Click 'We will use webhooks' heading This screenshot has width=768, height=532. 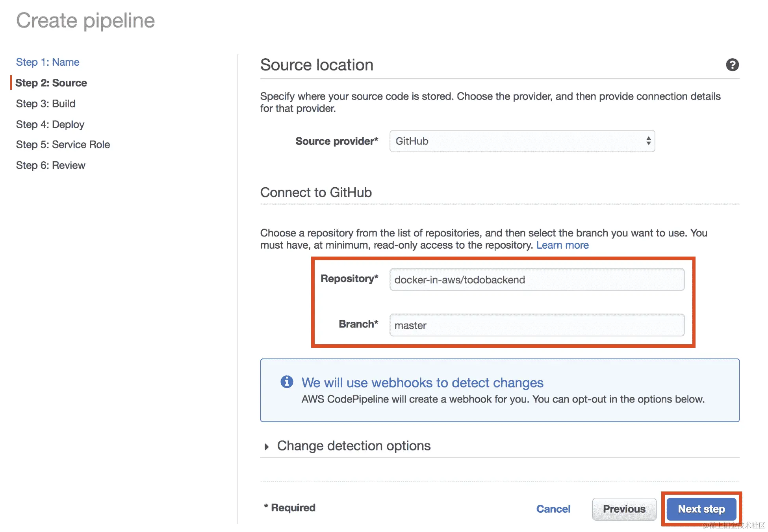[422, 383]
